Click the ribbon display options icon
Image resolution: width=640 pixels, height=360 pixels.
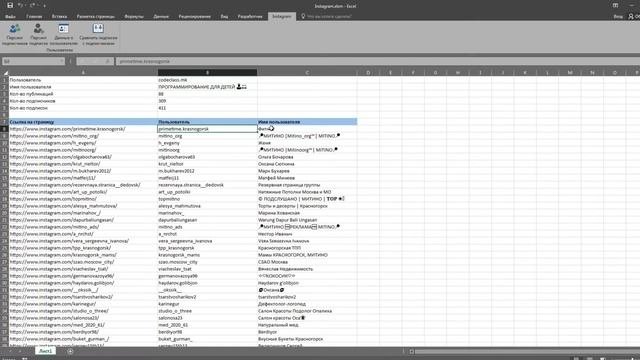click(x=615, y=6)
